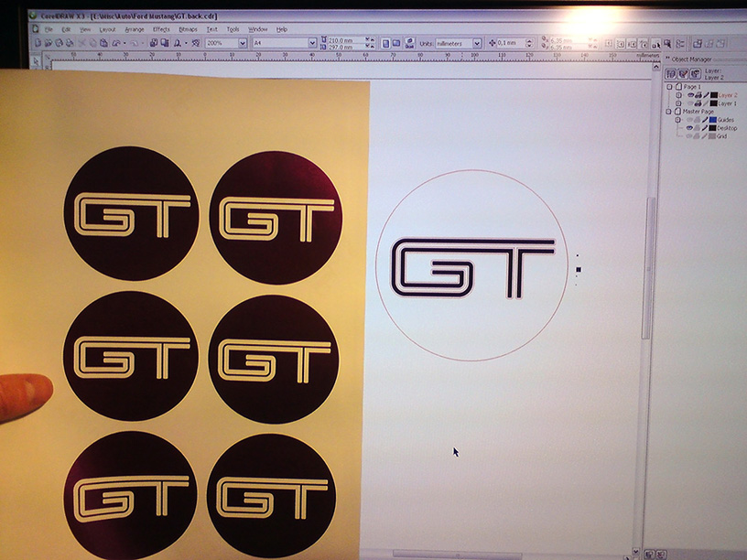Open the Layout menu
Viewport: 747px width, 560px height.
click(x=107, y=29)
